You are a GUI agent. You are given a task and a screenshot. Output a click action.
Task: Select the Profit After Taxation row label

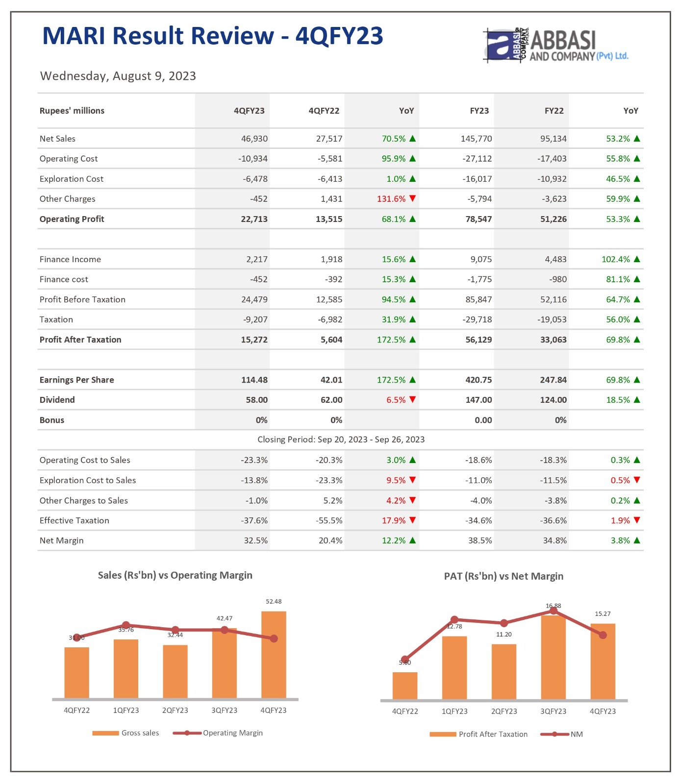[80, 340]
